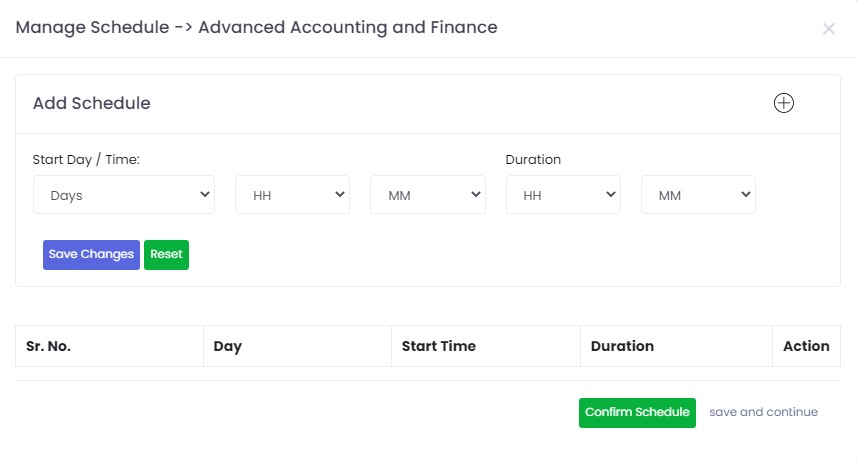Image resolution: width=857 pixels, height=459 pixels.
Task: Click the Start Time column header
Action: click(x=438, y=346)
